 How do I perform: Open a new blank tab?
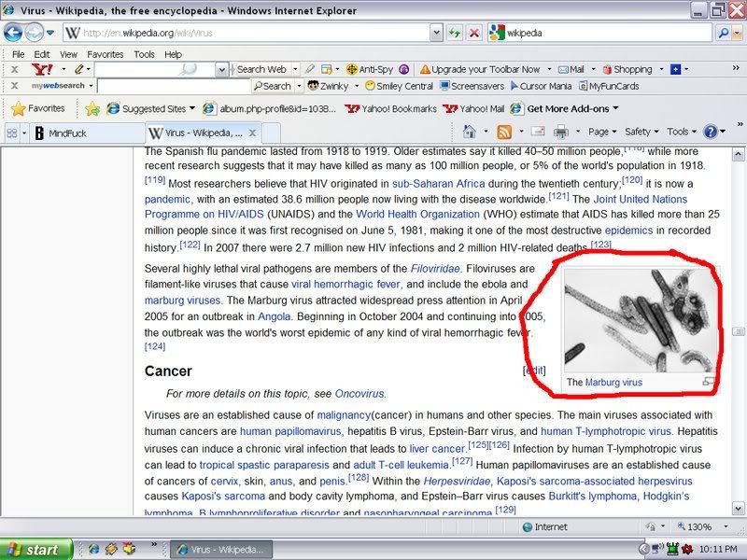coord(271,133)
